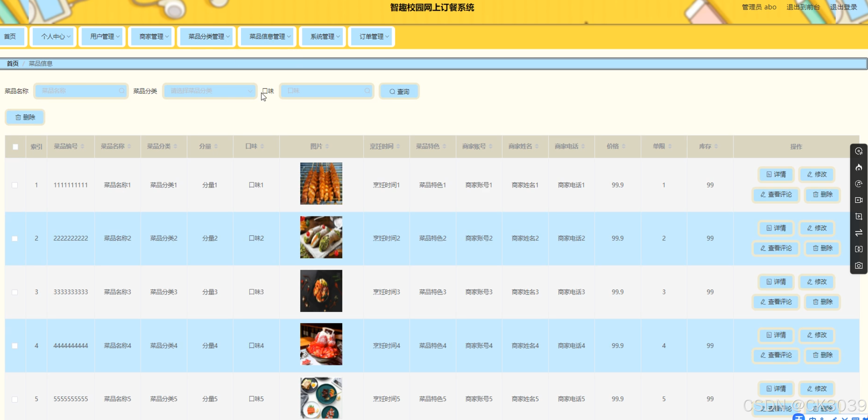Go to 首页 in navigation bar
This screenshot has height=420, width=868.
[10, 36]
